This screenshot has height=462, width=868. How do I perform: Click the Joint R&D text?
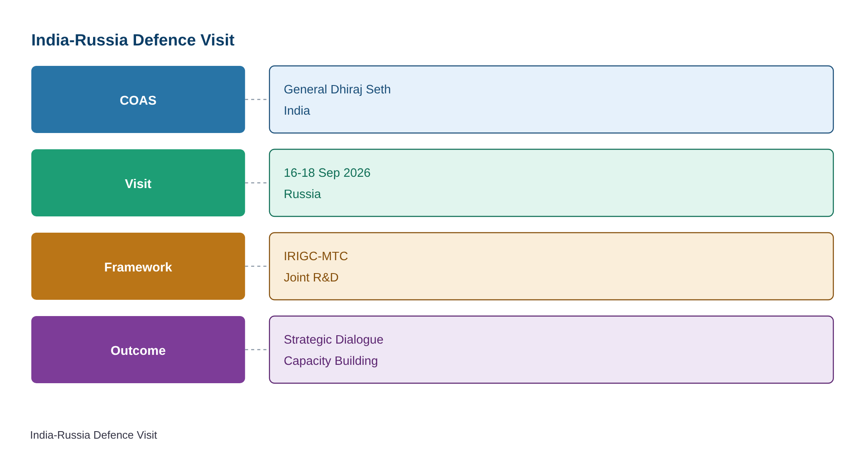pos(311,277)
